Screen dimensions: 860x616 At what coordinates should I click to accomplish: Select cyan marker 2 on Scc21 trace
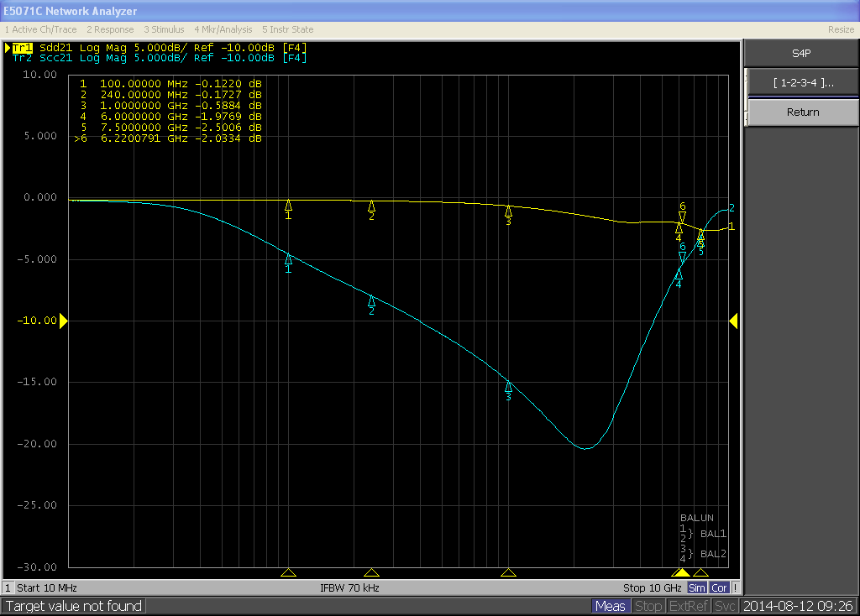pyautogui.click(x=371, y=301)
